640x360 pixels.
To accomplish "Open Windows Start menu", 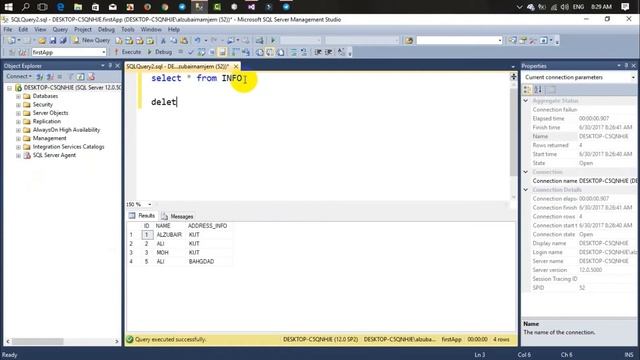I will (x=9, y=7).
